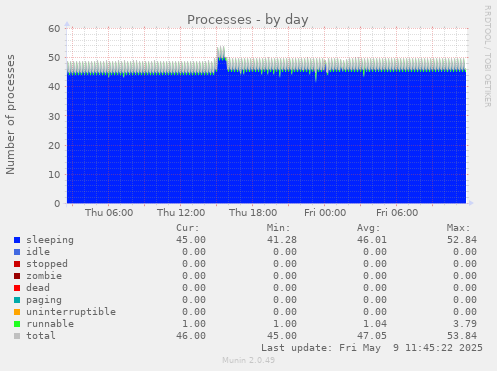497x371 pixels.
Task: Click the 'Avg:' column header
Action: (x=368, y=228)
